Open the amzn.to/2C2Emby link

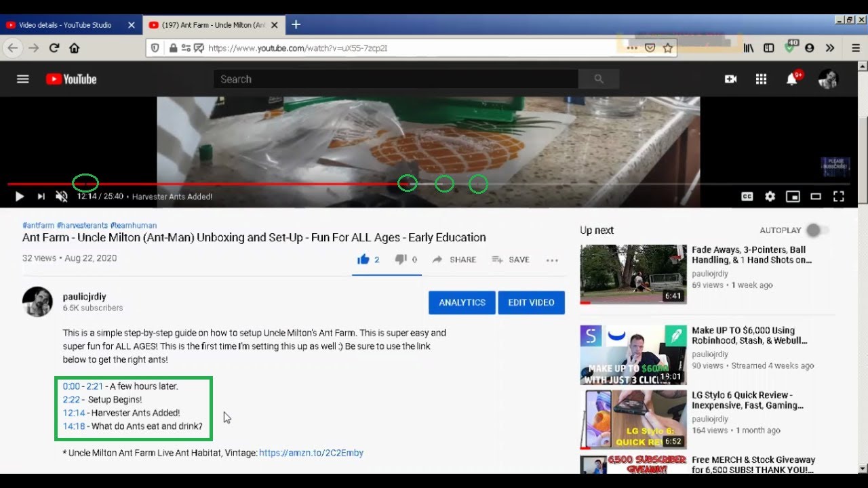[311, 453]
